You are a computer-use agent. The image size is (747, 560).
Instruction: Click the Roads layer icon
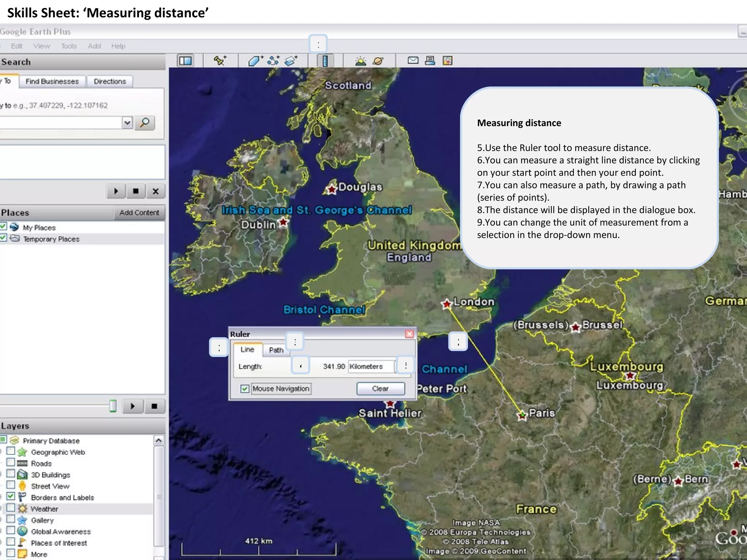click(x=22, y=463)
